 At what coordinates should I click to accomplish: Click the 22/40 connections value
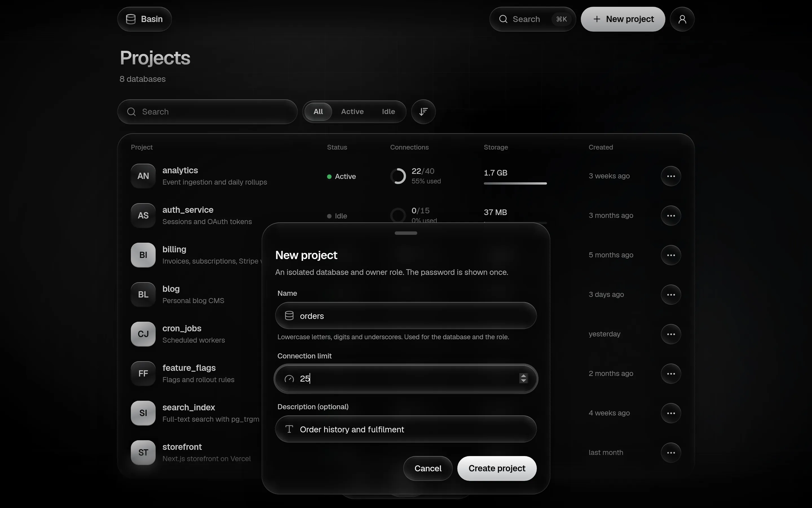(x=423, y=171)
